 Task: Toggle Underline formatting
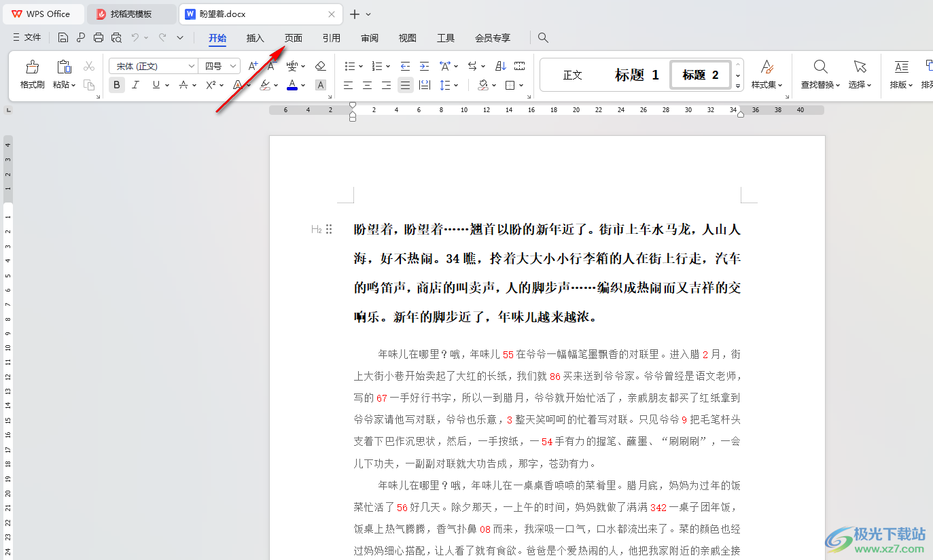coord(156,85)
